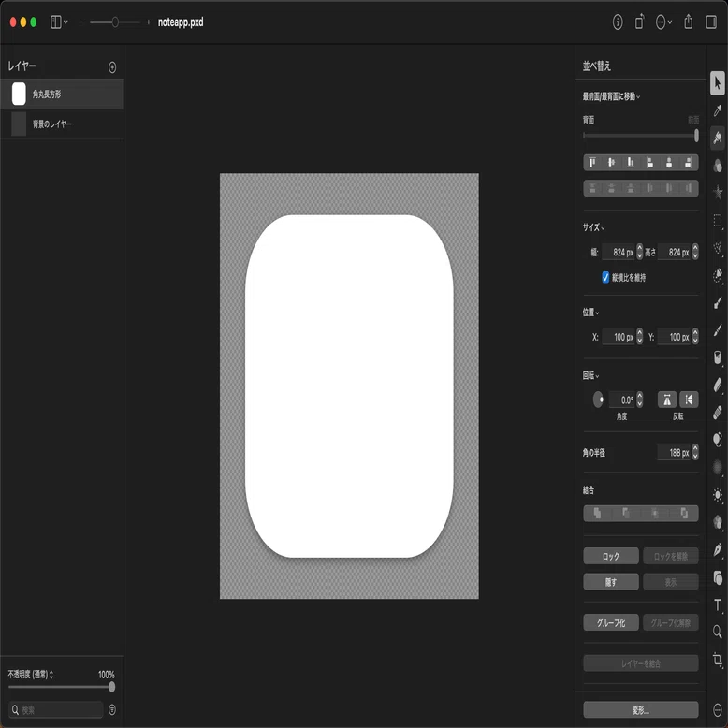Collapse the 回転 section
Viewport: 728px width, 728px height.
click(591, 375)
